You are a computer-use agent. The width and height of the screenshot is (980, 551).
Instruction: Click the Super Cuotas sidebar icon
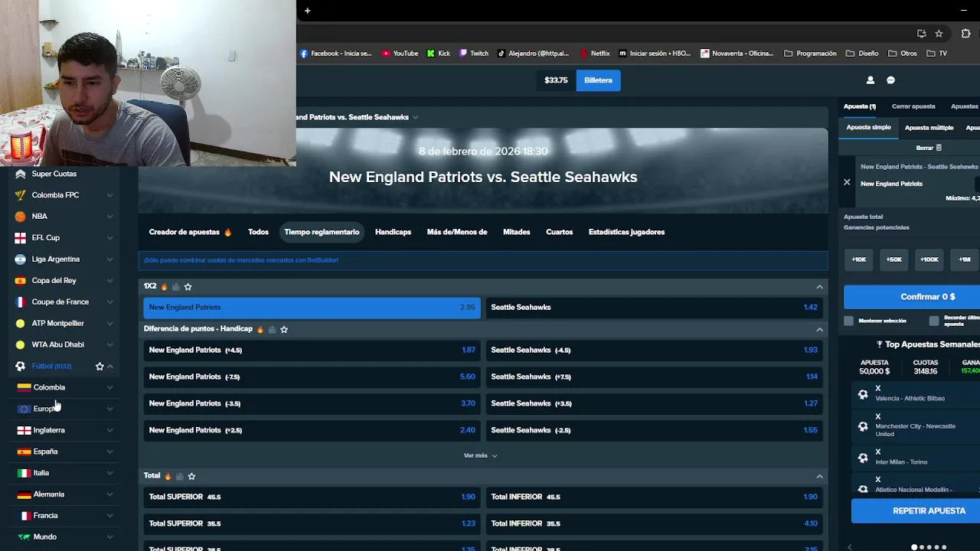[20, 174]
